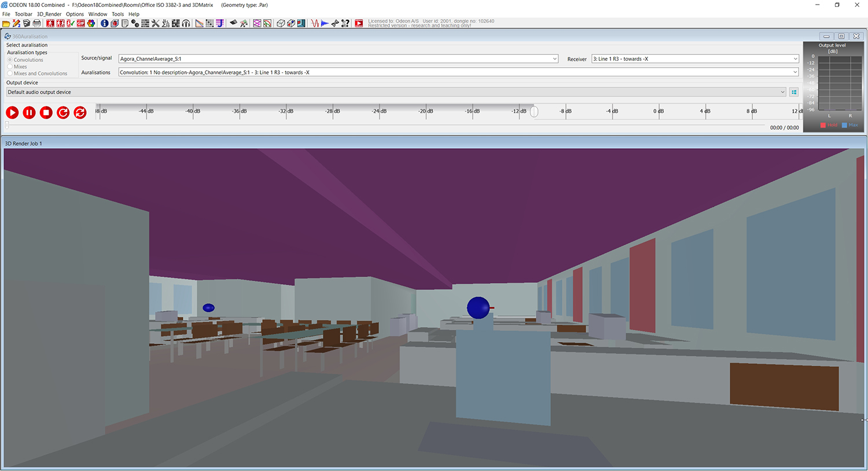The height and width of the screenshot is (471, 868).
Task: Toggle the red Hold level indicator
Action: click(829, 125)
